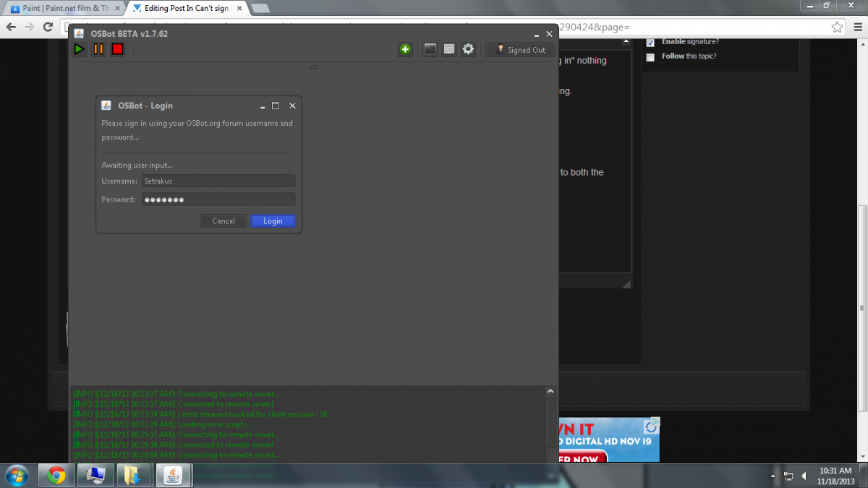Stop the script with the red stop button

(x=117, y=49)
